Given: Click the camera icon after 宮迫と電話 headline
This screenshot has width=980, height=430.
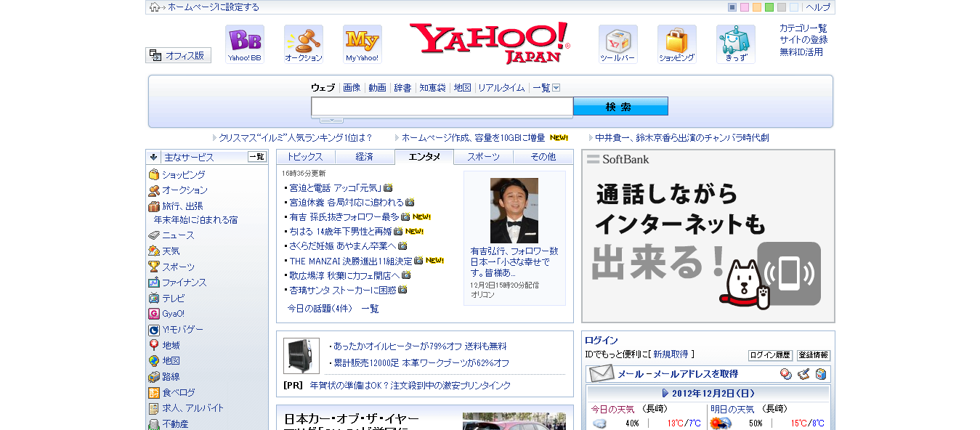Looking at the screenshot, I should [x=388, y=187].
